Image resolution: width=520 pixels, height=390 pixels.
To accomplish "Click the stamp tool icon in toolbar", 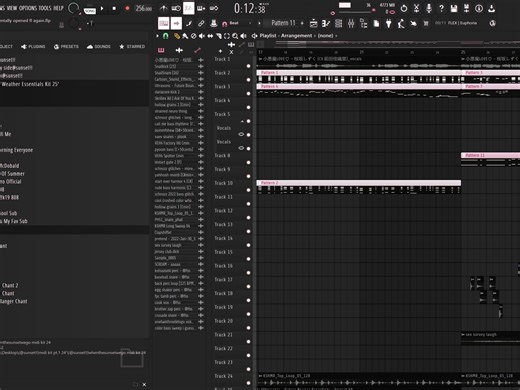I will (214, 23).
